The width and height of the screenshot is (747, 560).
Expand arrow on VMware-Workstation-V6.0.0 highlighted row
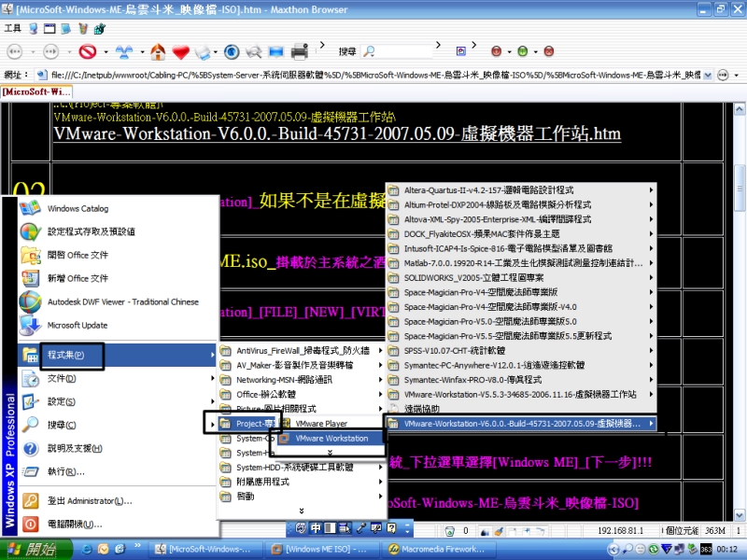pos(651,424)
